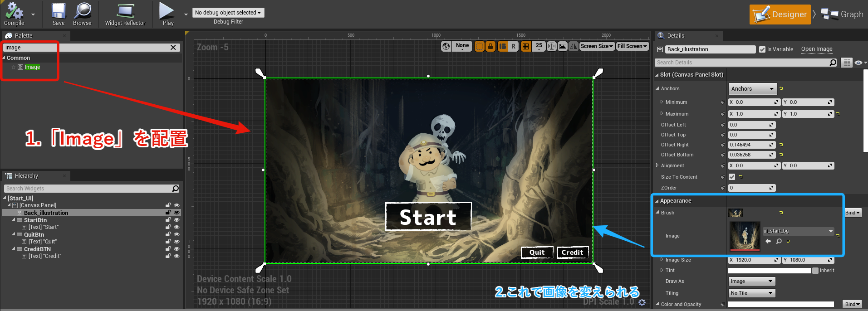Toggle visibility of StartBtn
The height and width of the screenshot is (311, 868).
tap(177, 220)
